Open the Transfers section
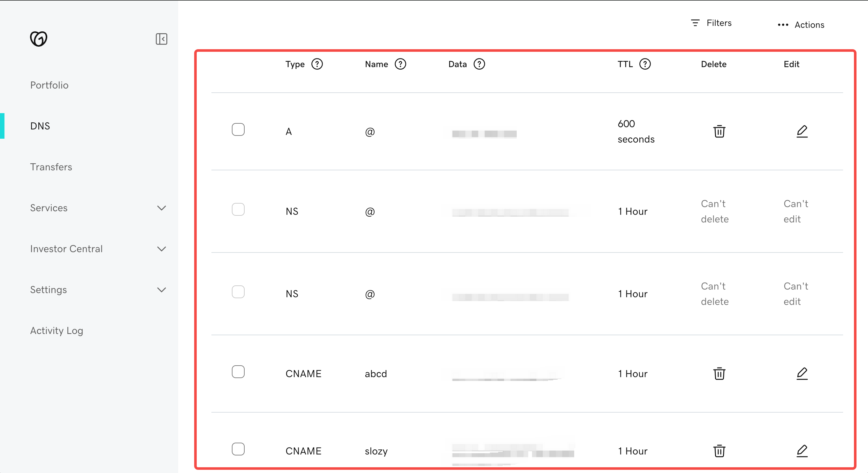This screenshot has width=868, height=473. pyautogui.click(x=51, y=167)
